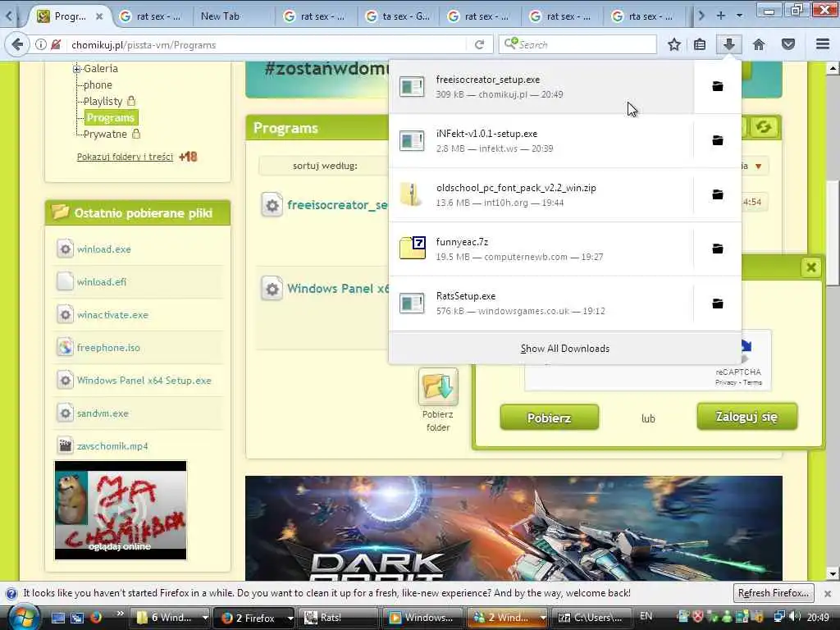Expand the Galeria tree folder

(76, 69)
